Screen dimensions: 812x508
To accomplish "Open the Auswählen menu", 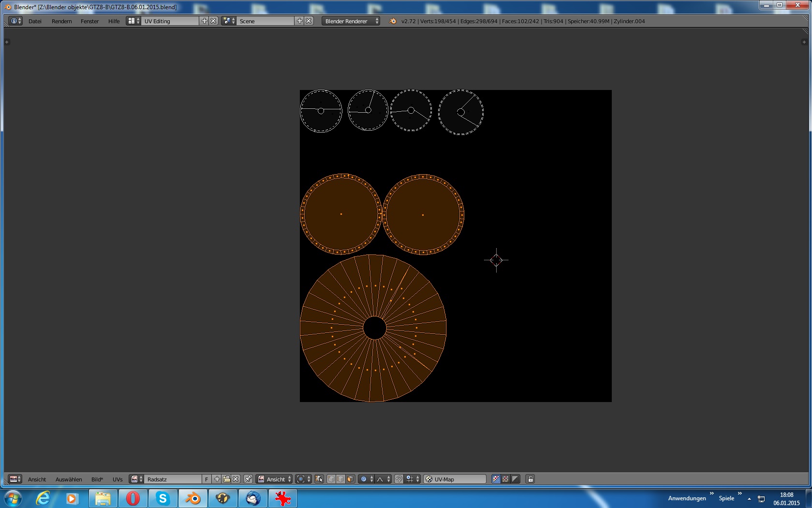I will click(69, 479).
